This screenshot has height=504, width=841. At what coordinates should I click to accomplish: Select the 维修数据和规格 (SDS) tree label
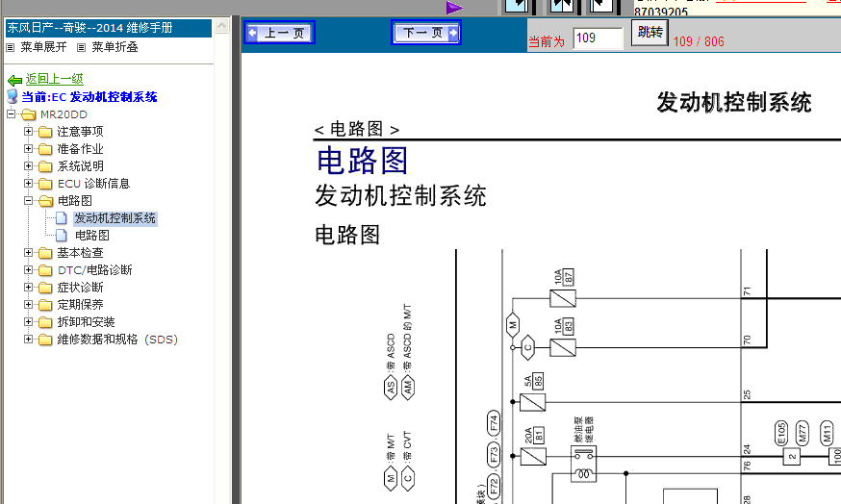pos(117,340)
